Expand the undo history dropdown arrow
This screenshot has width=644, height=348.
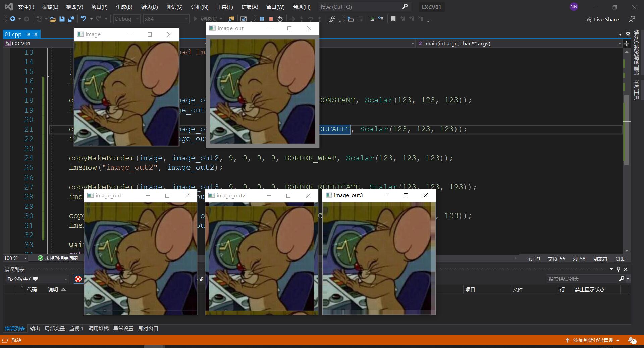pos(91,19)
